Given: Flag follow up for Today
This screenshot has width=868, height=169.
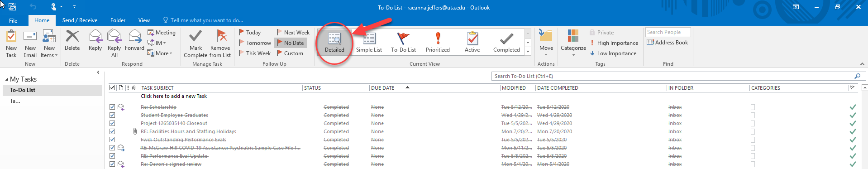Looking at the screenshot, I should click(250, 33).
